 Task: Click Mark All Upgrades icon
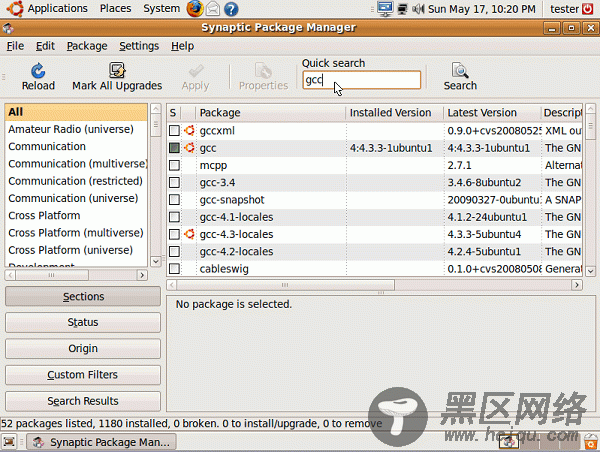pyautogui.click(x=117, y=70)
